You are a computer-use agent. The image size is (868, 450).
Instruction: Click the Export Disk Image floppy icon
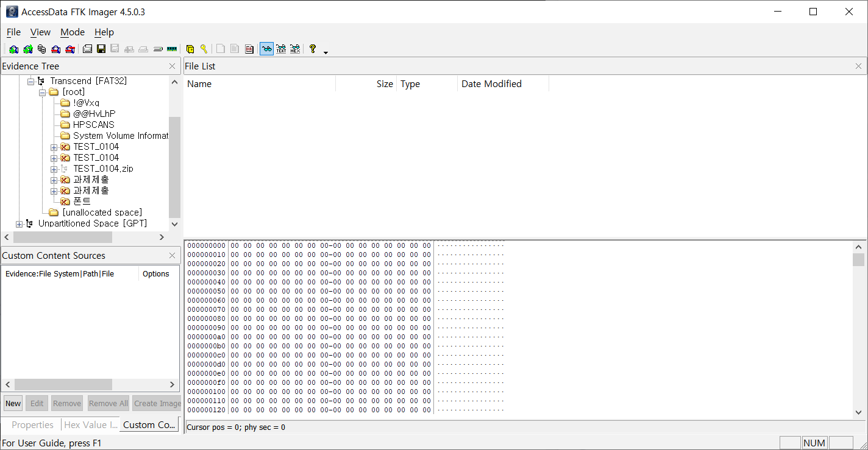click(x=101, y=49)
